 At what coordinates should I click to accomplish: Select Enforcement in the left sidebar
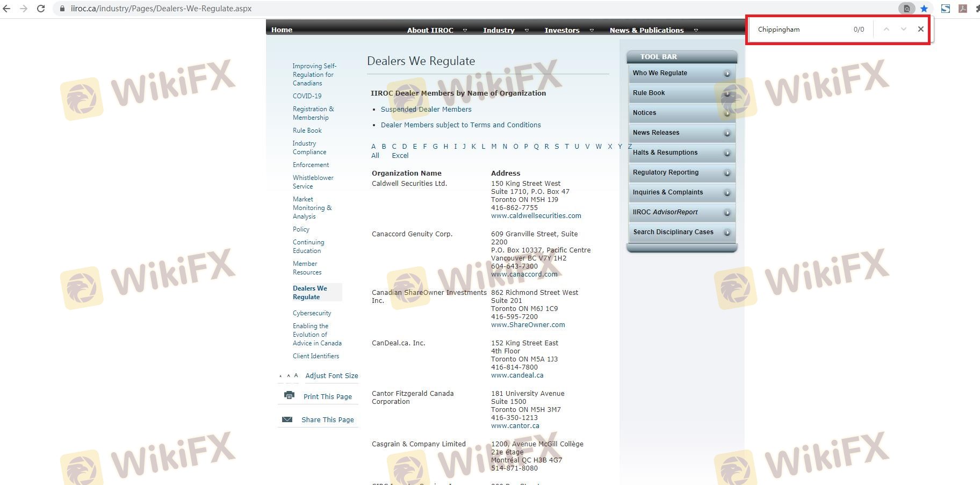pyautogui.click(x=311, y=165)
